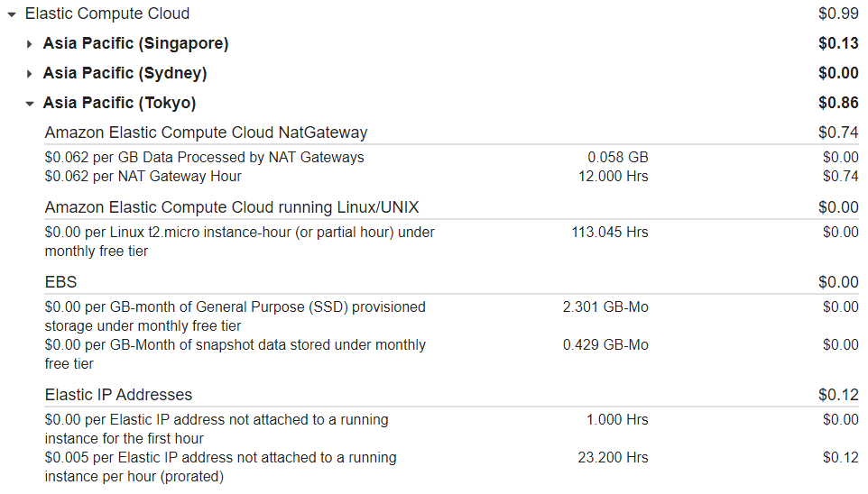The image size is (868, 494).
Task: Collapse the Asia Pacific (Tokyo) arrow
Action: (30, 104)
